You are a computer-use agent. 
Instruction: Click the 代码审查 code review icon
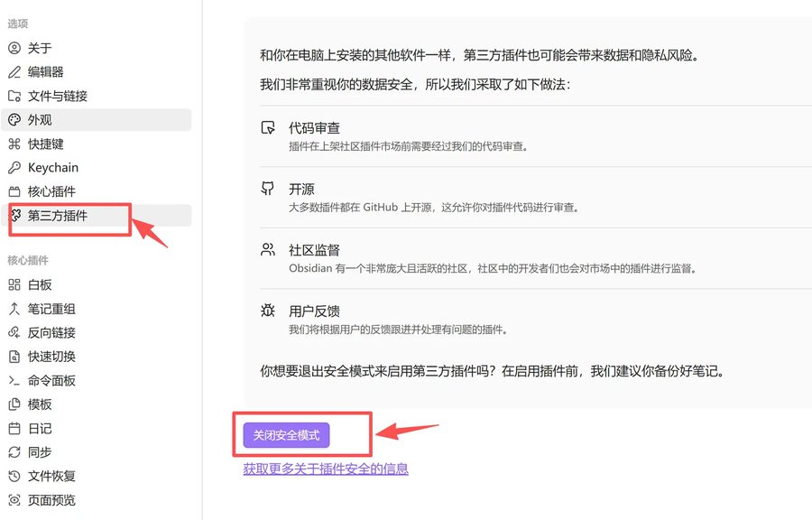(x=267, y=126)
